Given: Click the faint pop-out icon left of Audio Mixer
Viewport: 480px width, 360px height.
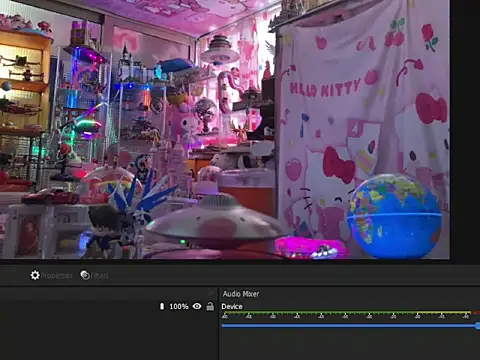Looking at the screenshot, I should tap(210, 293).
